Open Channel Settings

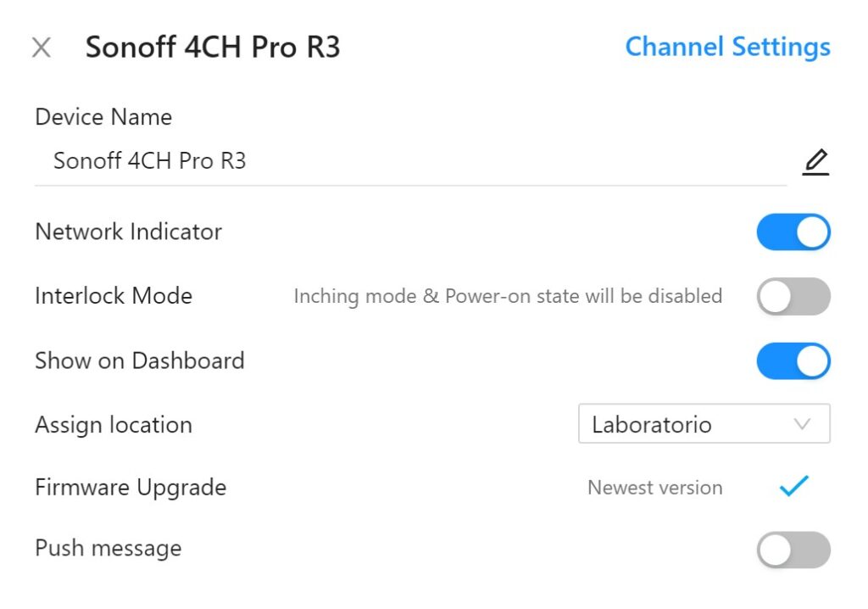[x=727, y=47]
